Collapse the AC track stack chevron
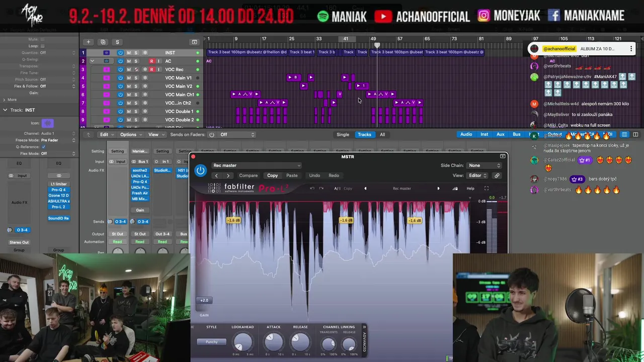 [x=92, y=61]
